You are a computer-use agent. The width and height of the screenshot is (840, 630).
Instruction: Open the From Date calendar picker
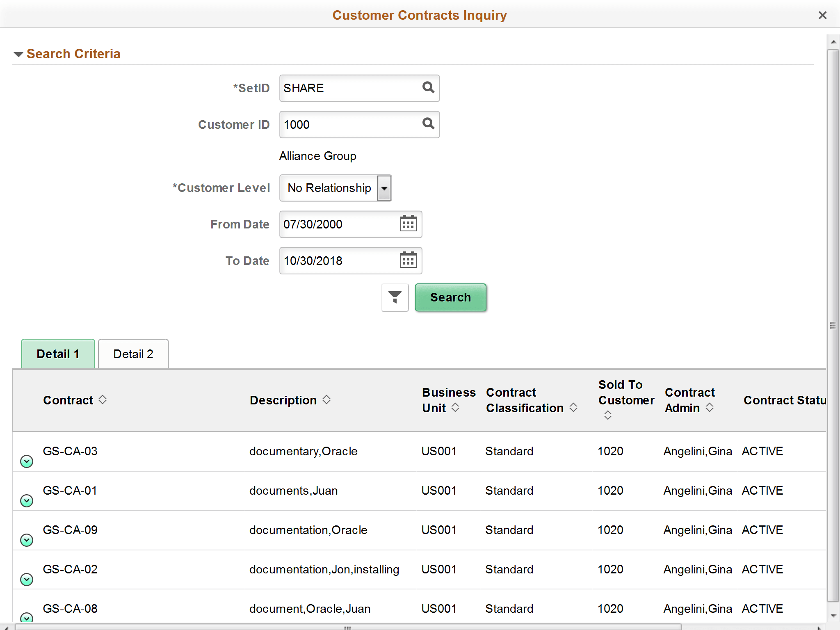pos(408,224)
